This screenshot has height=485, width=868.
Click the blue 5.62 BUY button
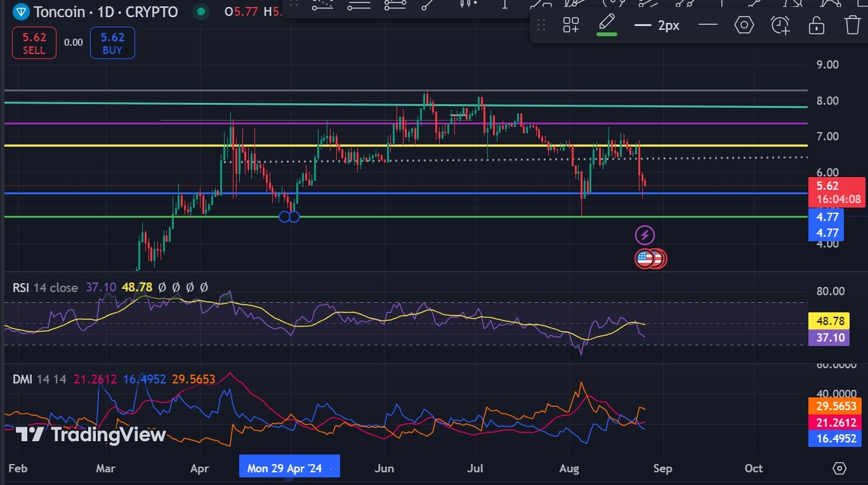pos(112,43)
